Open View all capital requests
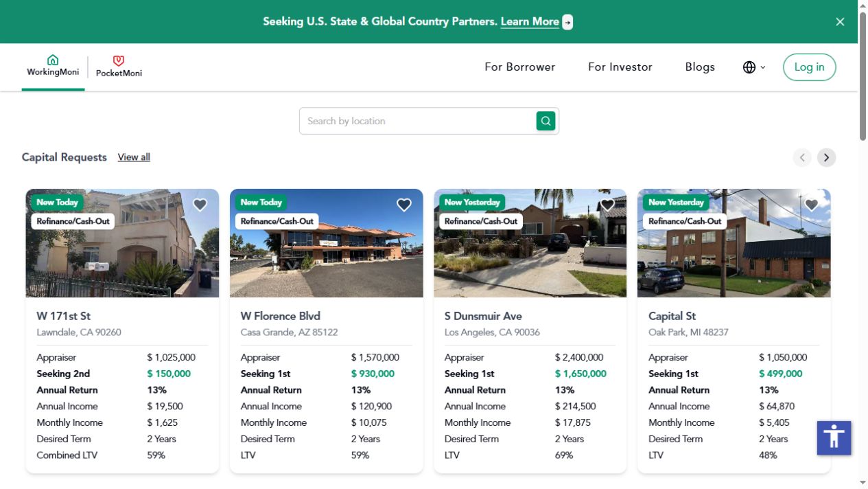 pos(134,157)
